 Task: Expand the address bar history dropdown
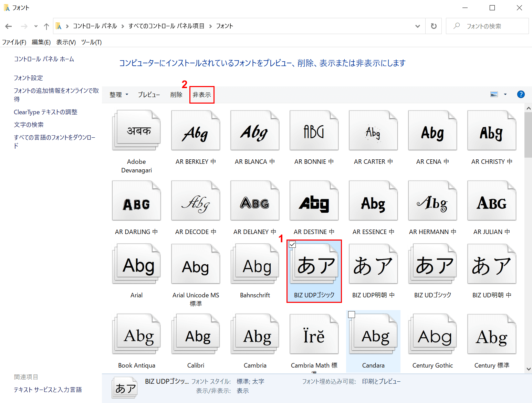point(418,26)
